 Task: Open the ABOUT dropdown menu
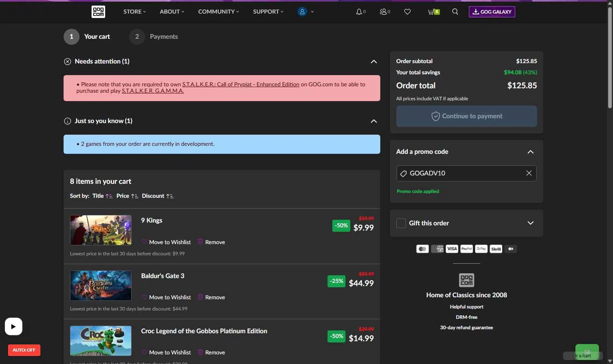[x=172, y=12]
